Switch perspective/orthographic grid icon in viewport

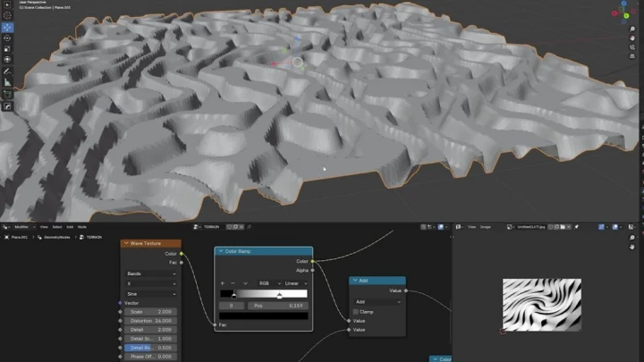(632, 56)
